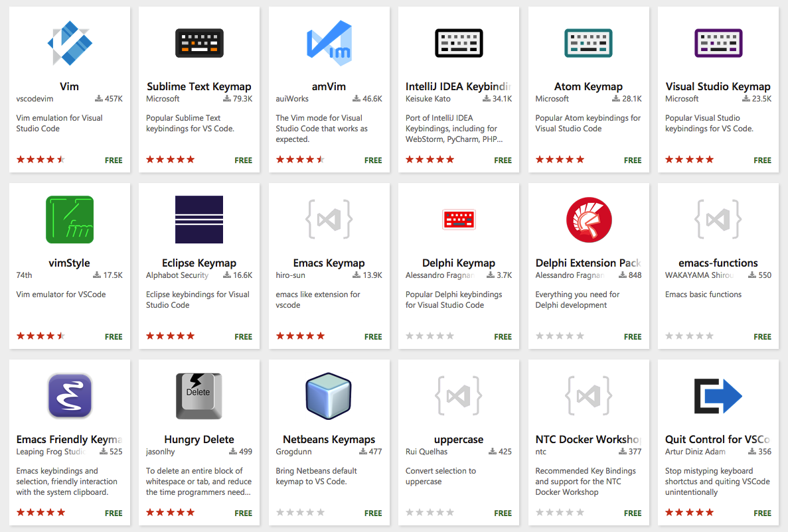The height and width of the screenshot is (532, 788).
Task: Open the Atom Keymap teal keyboard icon
Action: [588, 43]
